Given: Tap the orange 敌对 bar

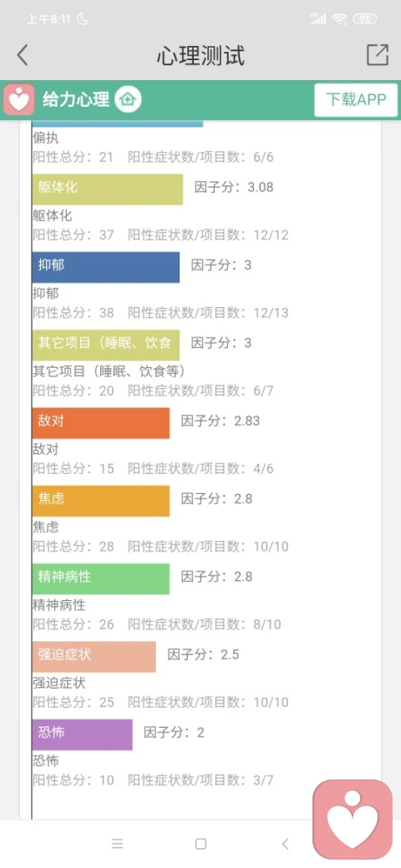Looking at the screenshot, I should click(101, 423).
